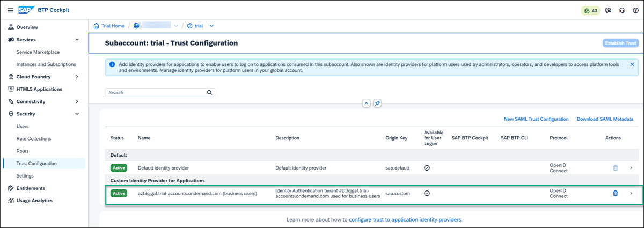The width and height of the screenshot is (644, 228).
Task: Open details arrow for Default identity provider
Action: point(631,167)
